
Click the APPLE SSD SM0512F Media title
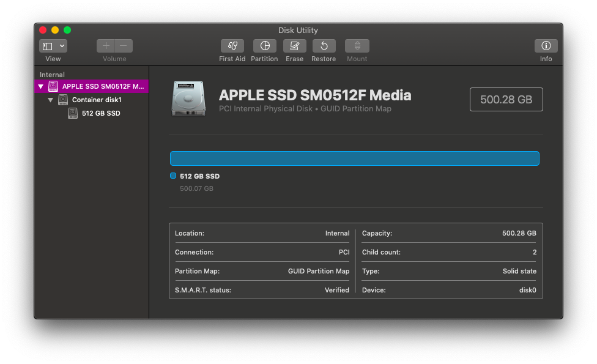point(315,95)
